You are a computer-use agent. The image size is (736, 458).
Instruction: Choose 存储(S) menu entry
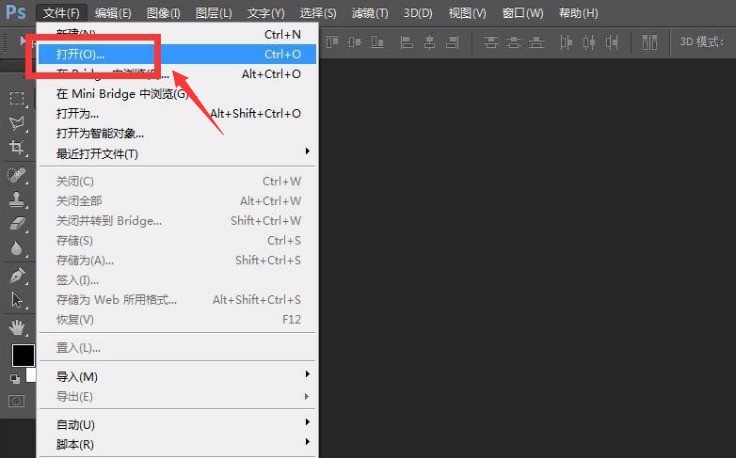[x=177, y=240]
